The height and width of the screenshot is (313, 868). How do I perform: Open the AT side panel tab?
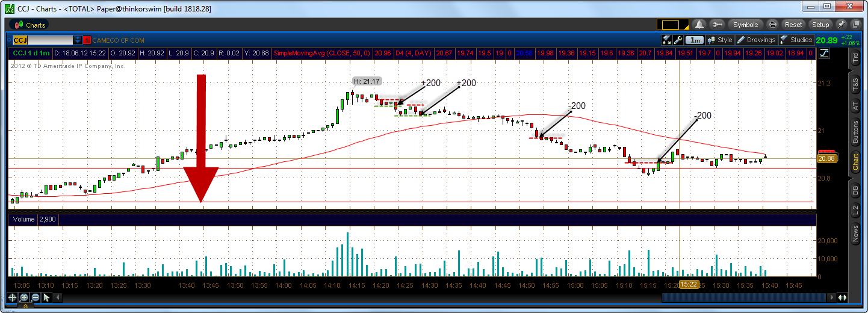855,106
